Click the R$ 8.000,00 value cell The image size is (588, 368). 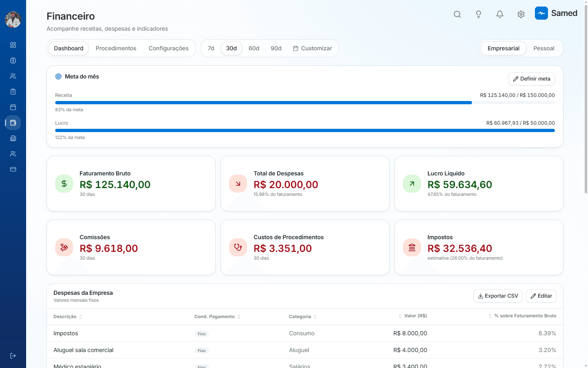(410, 333)
